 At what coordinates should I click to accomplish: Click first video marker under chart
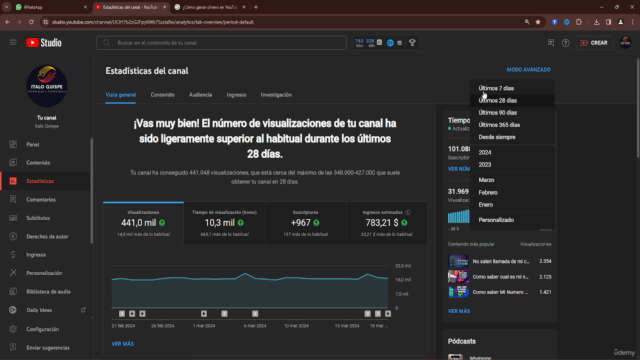[x=122, y=313]
